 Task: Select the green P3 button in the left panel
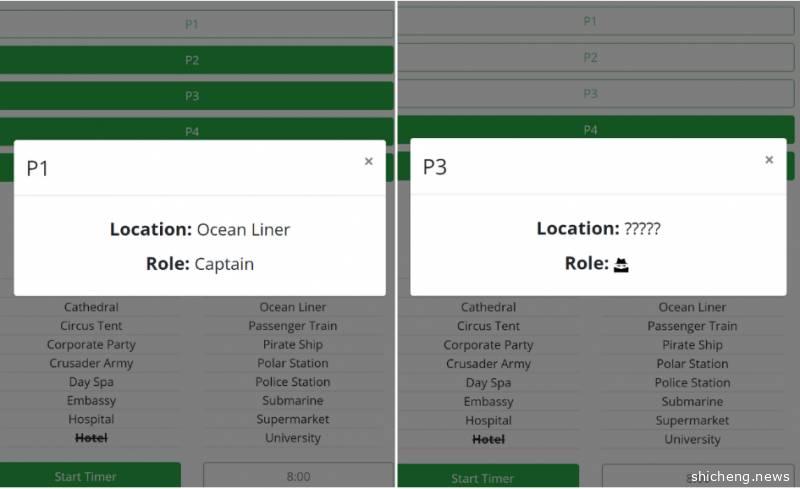coord(192,96)
